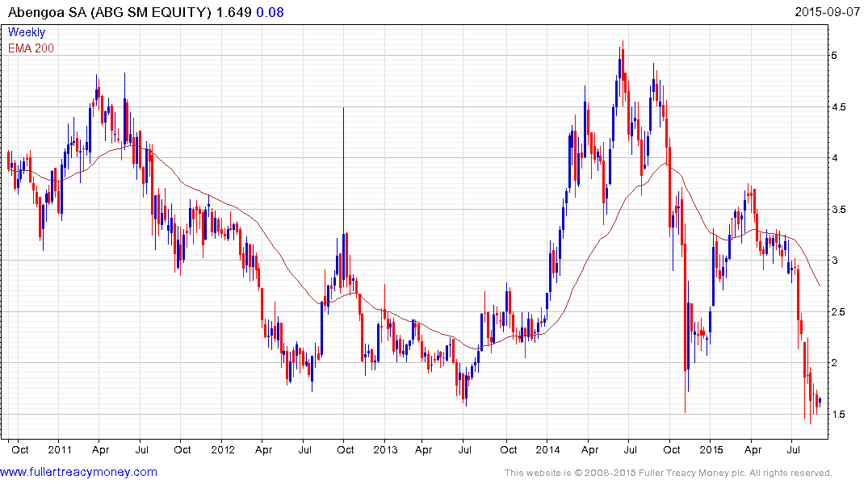Click the Fuller Treacy Money copyright notice

668,473
